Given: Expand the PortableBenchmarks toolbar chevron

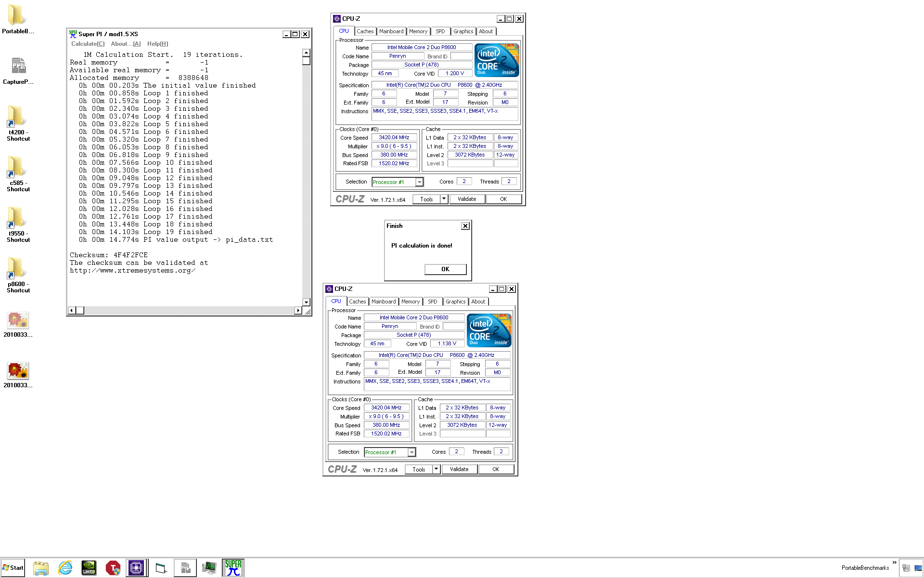Looking at the screenshot, I should (895, 563).
